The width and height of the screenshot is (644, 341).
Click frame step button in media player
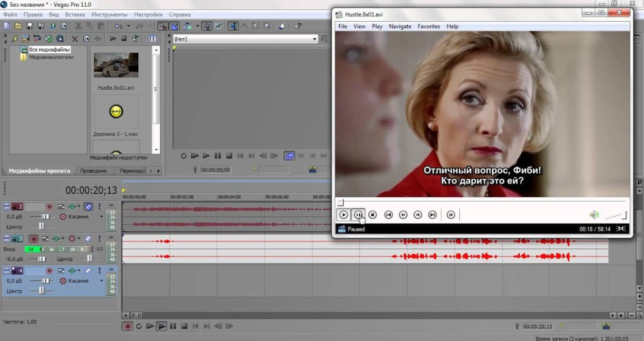[451, 215]
